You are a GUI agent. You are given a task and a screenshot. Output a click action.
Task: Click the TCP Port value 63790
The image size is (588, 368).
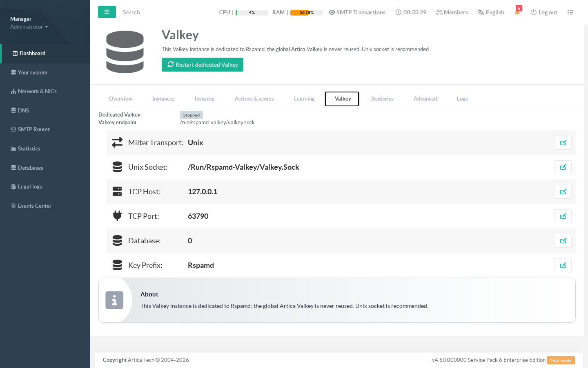coord(198,216)
